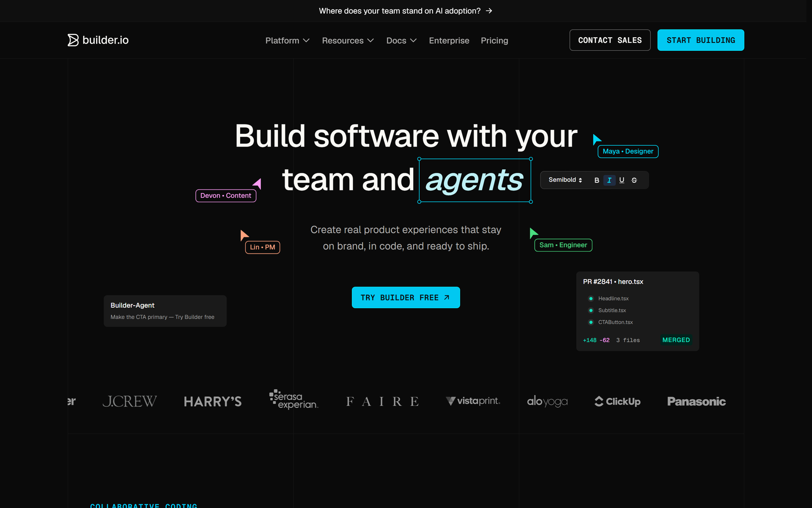Screen dimensions: 812x508
Task: Click the Builder-Agent prompt card
Action: [165, 311]
